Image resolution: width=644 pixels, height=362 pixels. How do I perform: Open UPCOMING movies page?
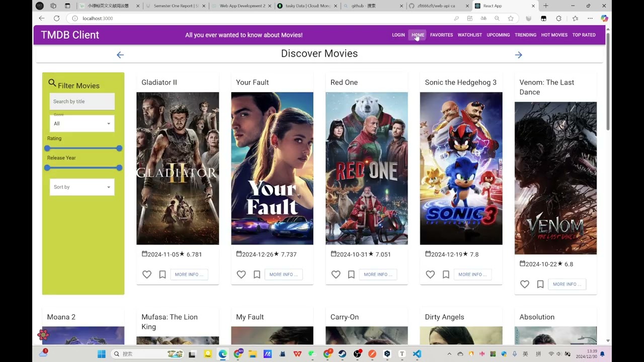coord(499,35)
